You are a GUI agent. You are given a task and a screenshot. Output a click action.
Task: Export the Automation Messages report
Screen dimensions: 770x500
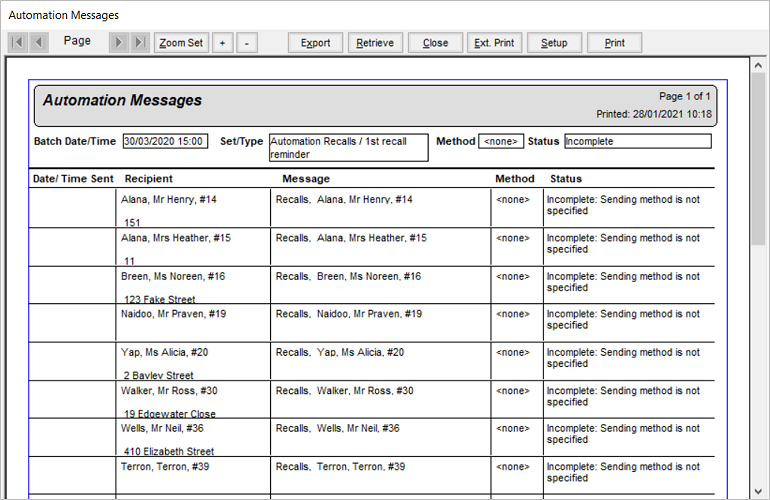(316, 43)
